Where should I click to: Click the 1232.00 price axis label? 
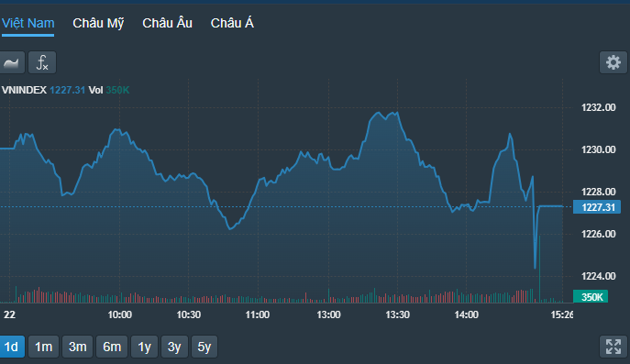(x=598, y=107)
